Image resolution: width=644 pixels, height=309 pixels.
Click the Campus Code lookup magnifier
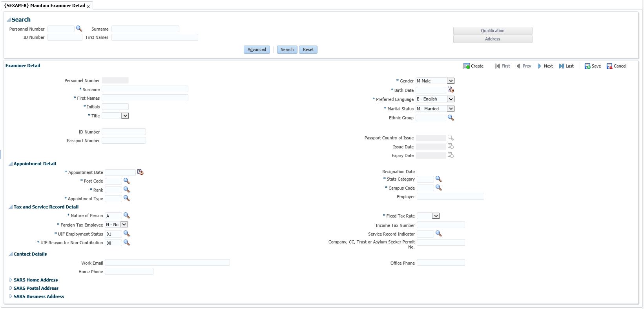pos(438,188)
